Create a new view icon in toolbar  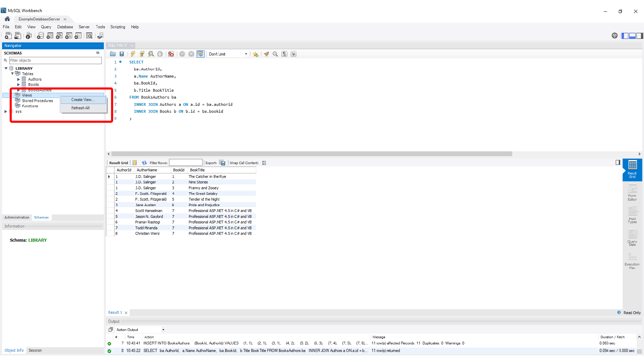coord(59,36)
